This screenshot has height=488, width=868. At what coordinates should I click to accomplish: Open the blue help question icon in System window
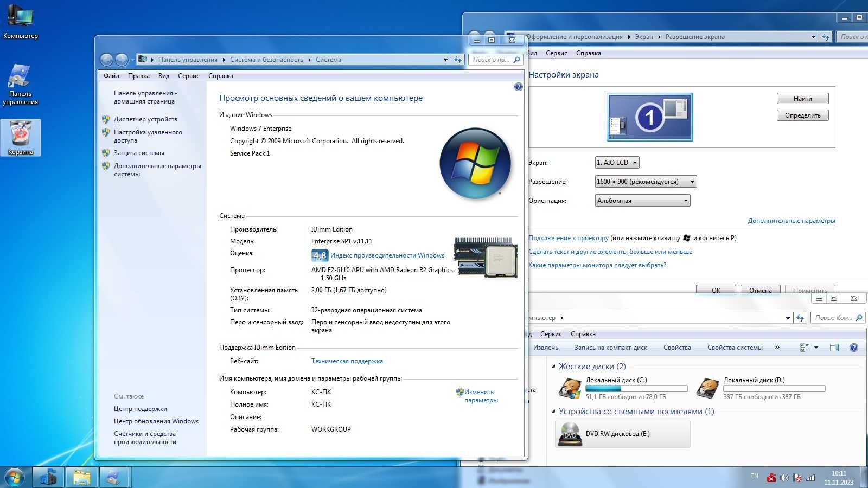518,87
